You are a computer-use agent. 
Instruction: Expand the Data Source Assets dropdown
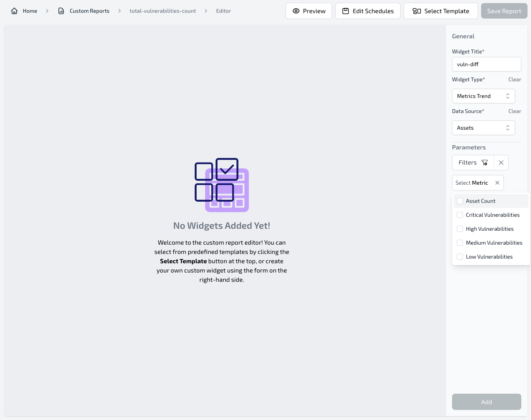pyautogui.click(x=483, y=128)
